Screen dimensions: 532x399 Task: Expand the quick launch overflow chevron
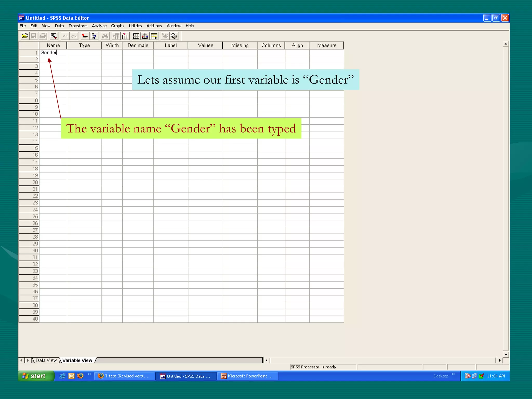(90, 374)
